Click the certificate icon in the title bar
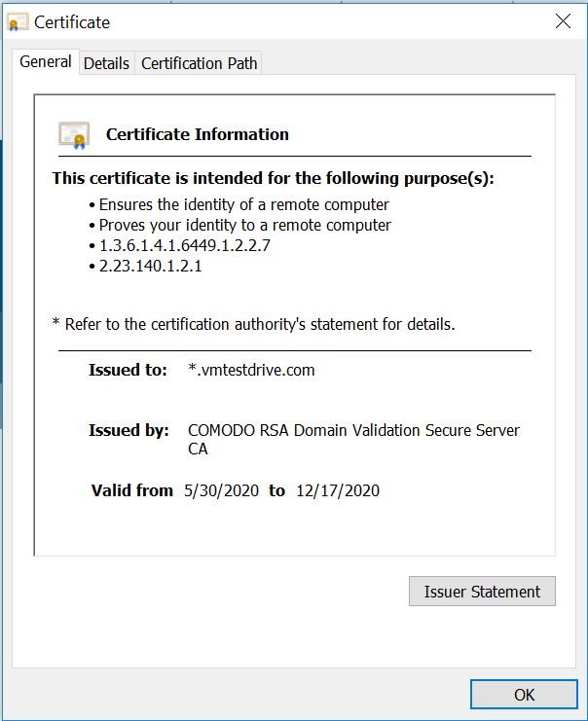The image size is (588, 721). tap(18, 21)
